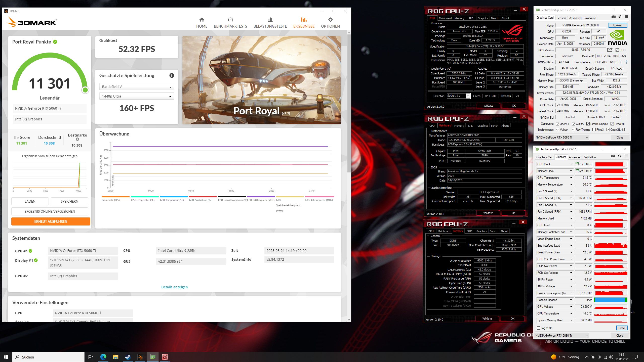This screenshot has width=644, height=362.
Task: Launch Microsoft Edge from taskbar
Action: [x=103, y=357]
